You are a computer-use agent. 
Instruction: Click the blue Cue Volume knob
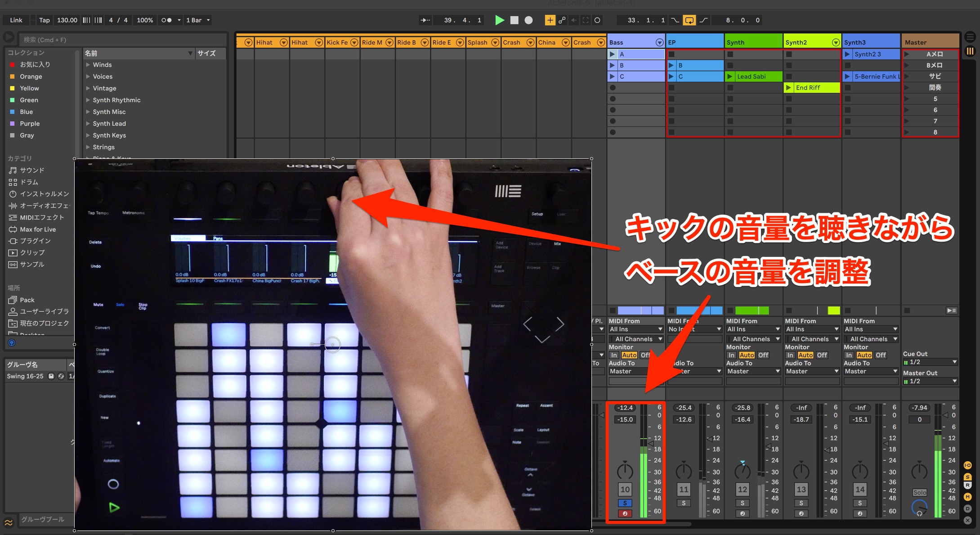(x=919, y=508)
